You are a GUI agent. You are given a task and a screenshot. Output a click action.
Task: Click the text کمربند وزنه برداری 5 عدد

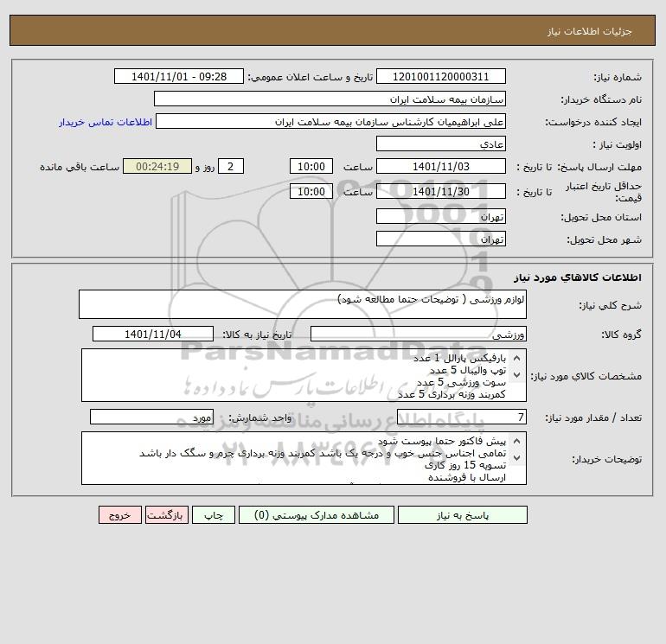(451, 394)
